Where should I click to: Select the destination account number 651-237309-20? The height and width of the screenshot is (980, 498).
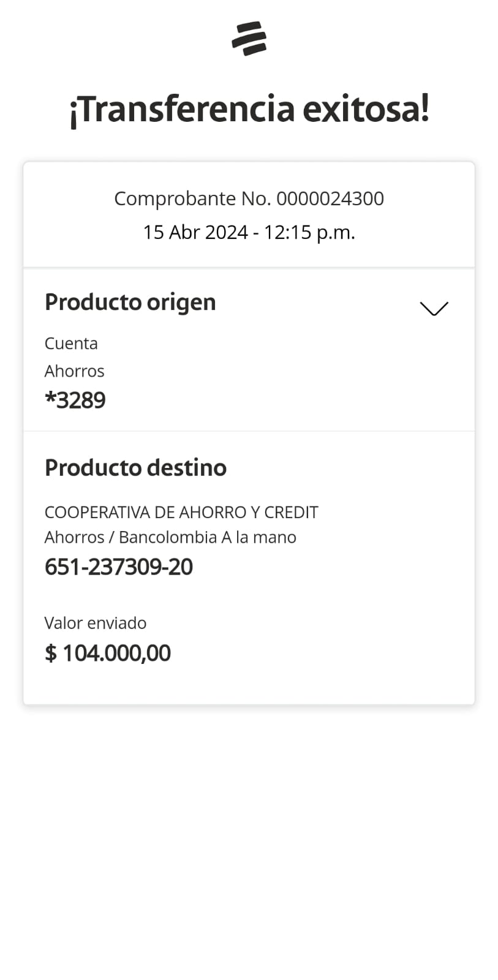pos(118,567)
